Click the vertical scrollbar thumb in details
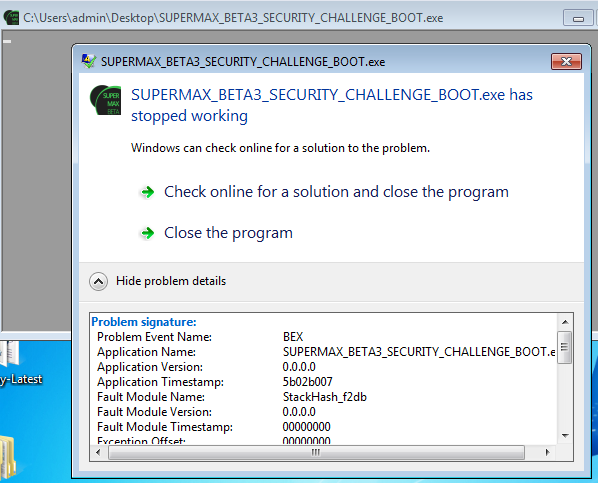This screenshot has height=483, width=598. point(565,347)
